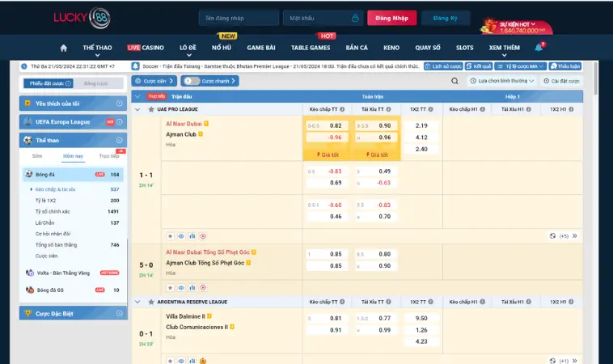Open live stream icon for the Phạt Góc match
This screenshot has width=613, height=364.
203,288
